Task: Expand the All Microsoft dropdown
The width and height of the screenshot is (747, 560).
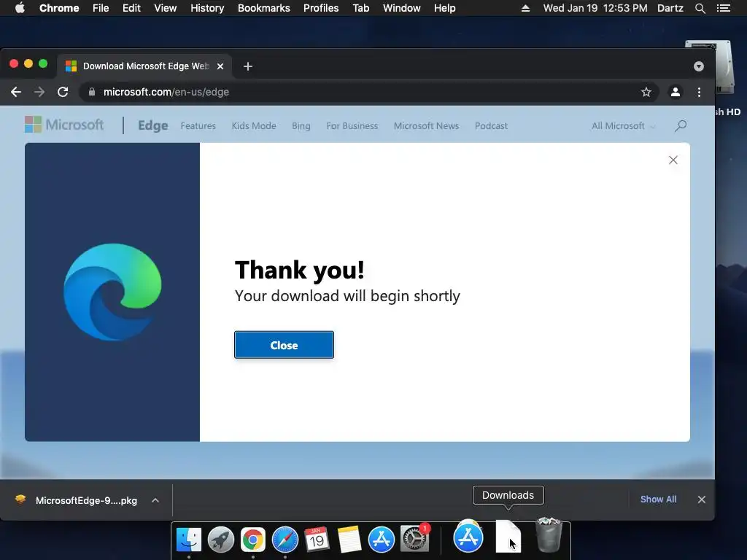Action: click(624, 125)
